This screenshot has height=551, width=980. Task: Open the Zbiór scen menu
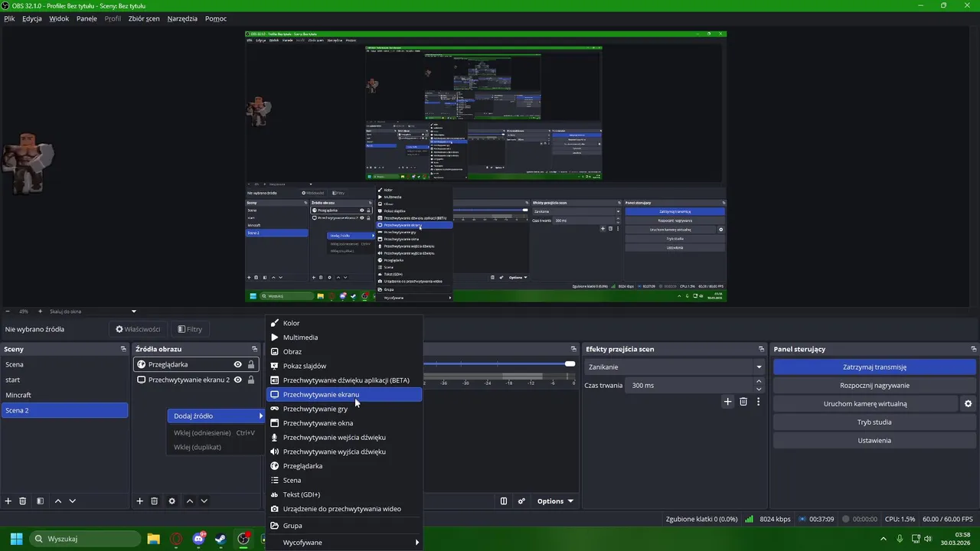click(x=144, y=18)
